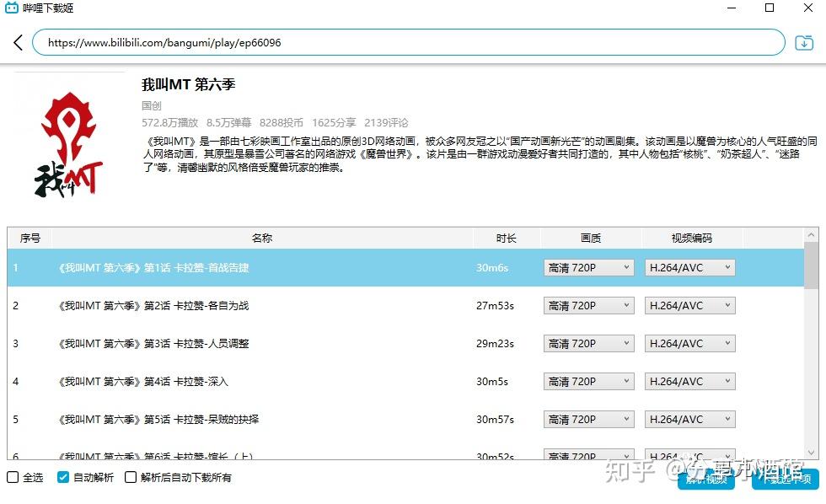826x504 pixels.
Task: Uncheck the 自动解析 checkbox
Action: click(63, 477)
